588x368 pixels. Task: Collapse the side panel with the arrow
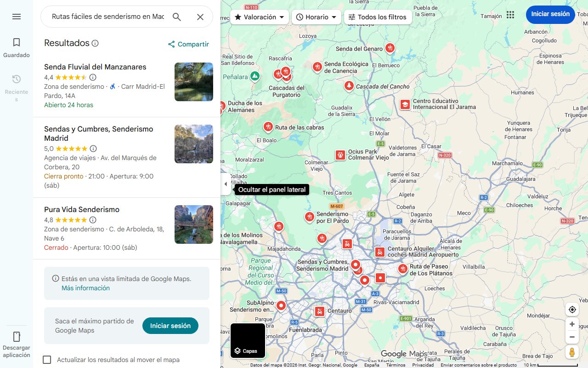[x=226, y=184]
